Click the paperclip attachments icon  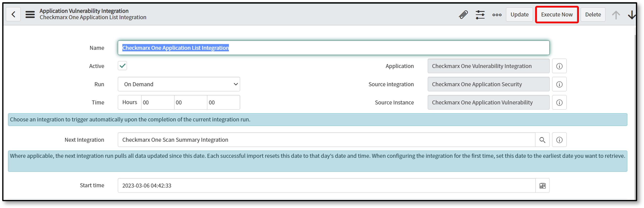coord(463,15)
